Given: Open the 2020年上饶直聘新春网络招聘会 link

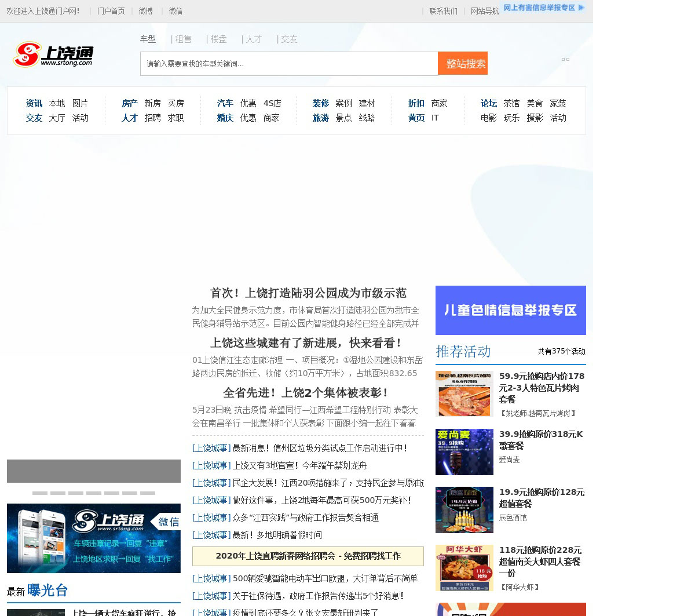Looking at the screenshot, I should pos(308,556).
